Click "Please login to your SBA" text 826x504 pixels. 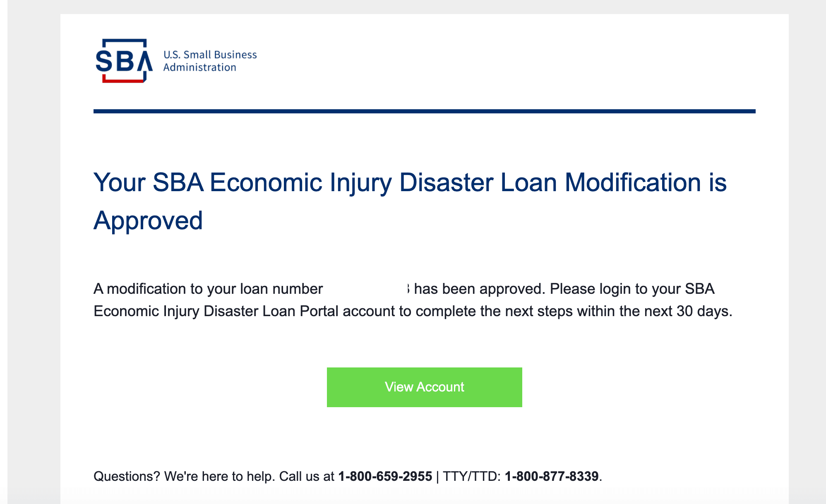[632, 288]
